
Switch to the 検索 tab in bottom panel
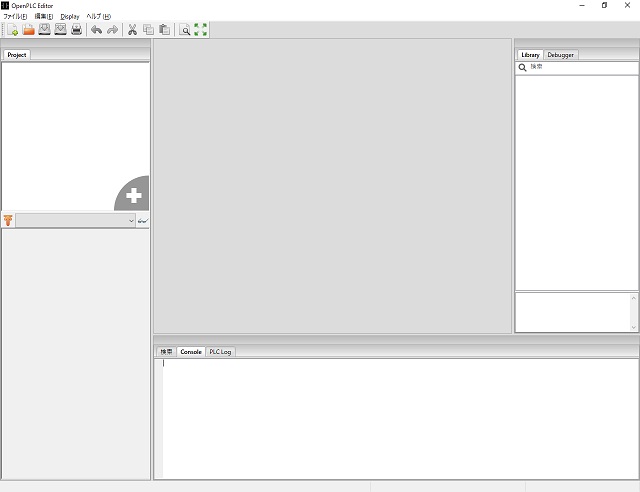tap(166, 352)
